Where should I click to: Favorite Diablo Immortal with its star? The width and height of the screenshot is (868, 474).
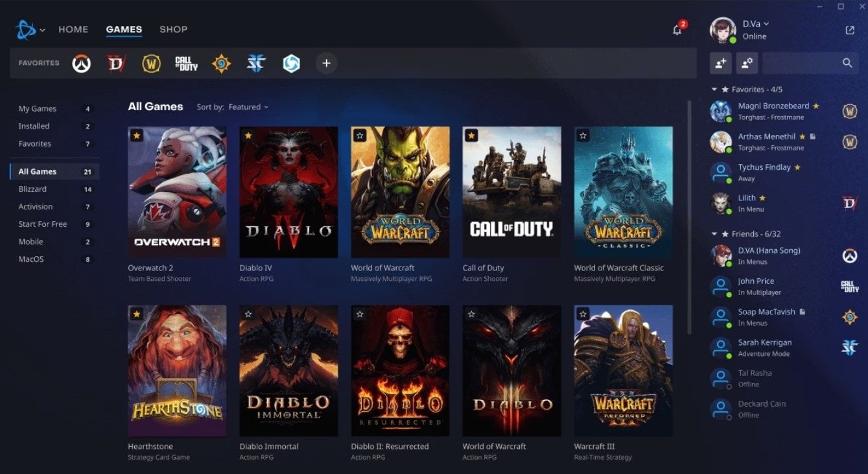coord(248,314)
